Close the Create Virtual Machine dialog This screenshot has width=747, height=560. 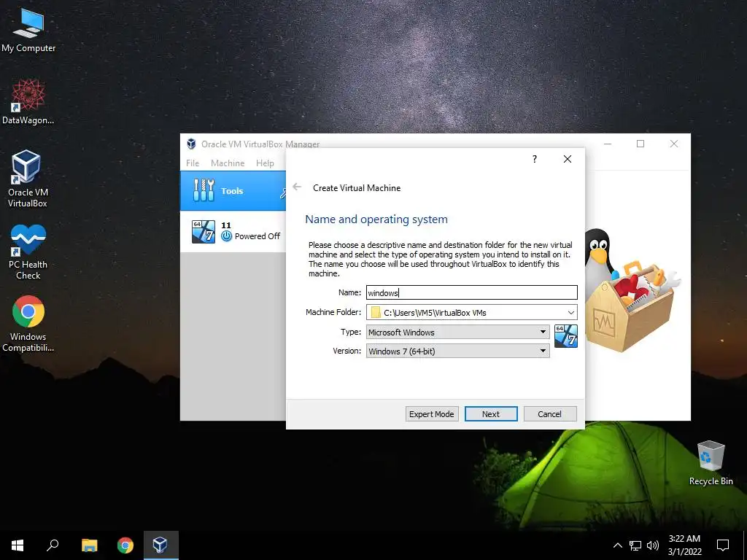[568, 158]
